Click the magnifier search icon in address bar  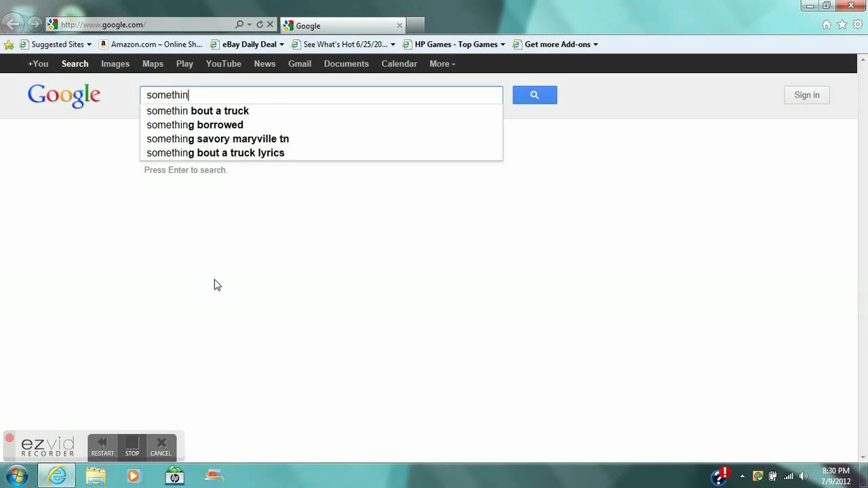point(239,24)
